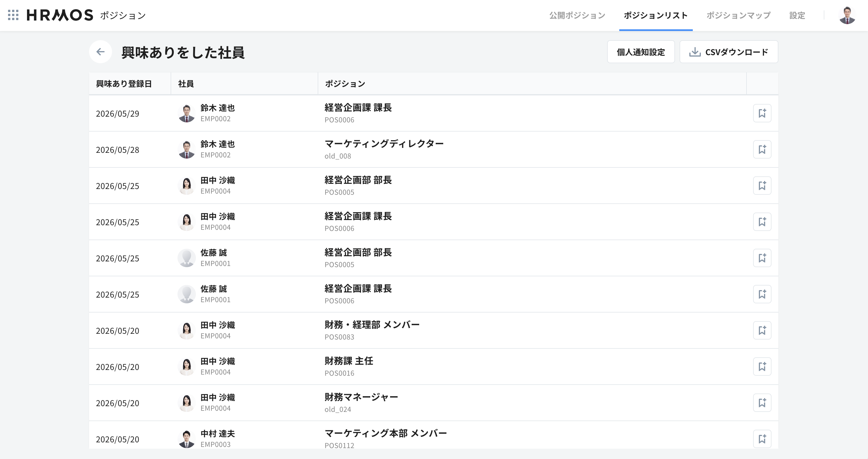Click position code POS0083
This screenshot has height=459, width=868.
(339, 337)
